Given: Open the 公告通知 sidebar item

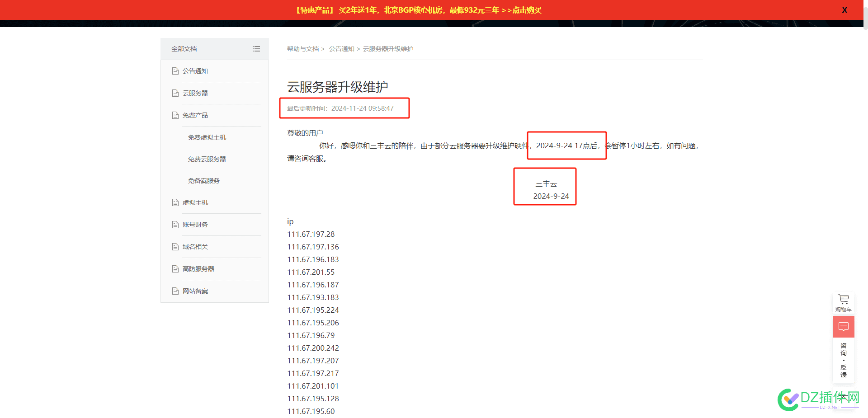Looking at the screenshot, I should [195, 71].
